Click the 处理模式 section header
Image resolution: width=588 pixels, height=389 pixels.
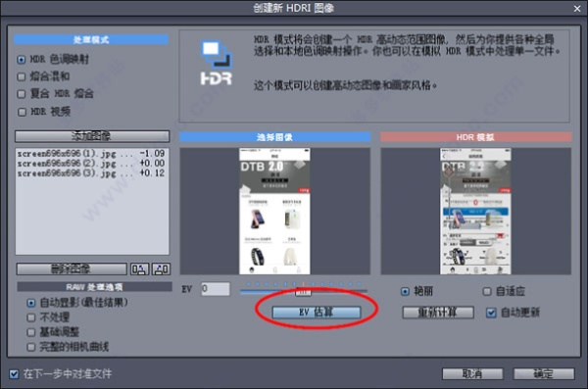tap(91, 39)
